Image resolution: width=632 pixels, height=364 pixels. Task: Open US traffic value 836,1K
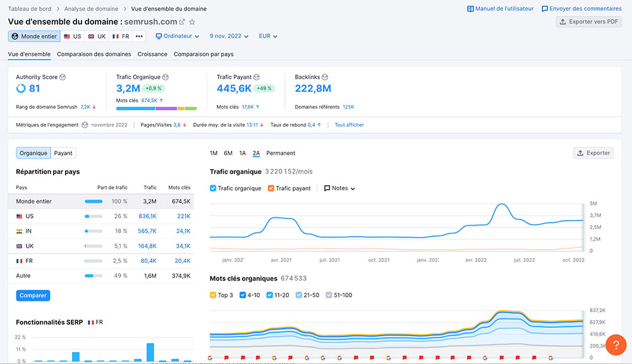click(147, 217)
